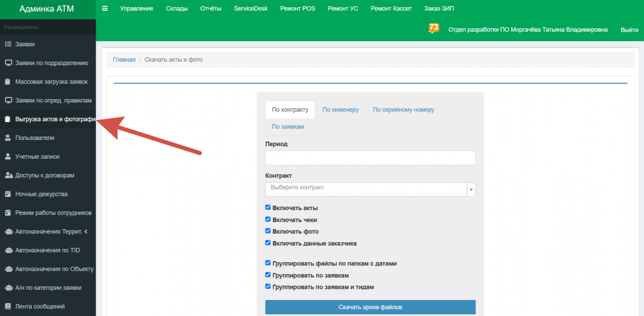
Task: Toggle the Включать фото checkbox
Action: [x=268, y=231]
